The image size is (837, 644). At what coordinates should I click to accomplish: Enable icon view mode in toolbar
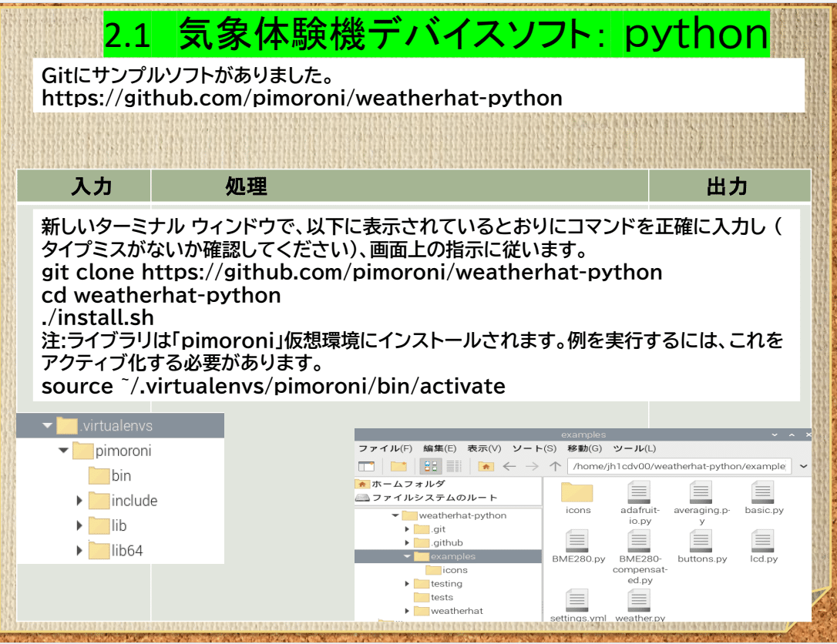429,466
